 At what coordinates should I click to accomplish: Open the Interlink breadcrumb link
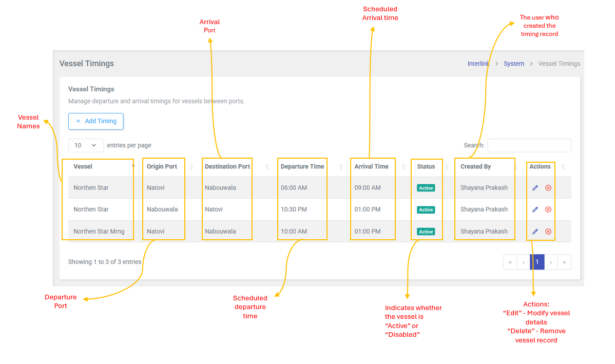click(x=478, y=64)
